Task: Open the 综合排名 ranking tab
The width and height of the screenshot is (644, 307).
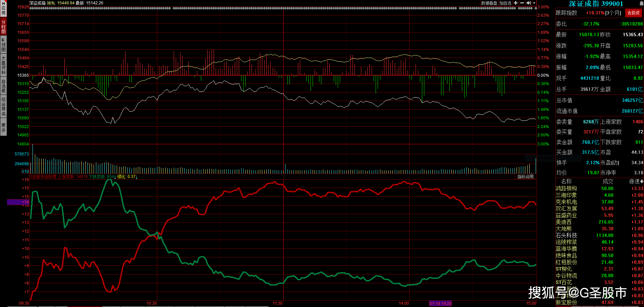Action: coord(3,107)
